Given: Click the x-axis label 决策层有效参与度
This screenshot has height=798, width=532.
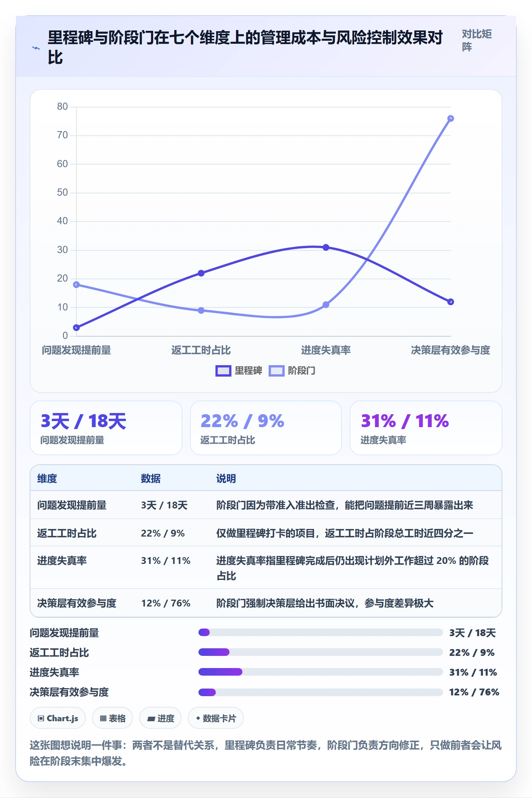Looking at the screenshot, I should pyautogui.click(x=450, y=350).
